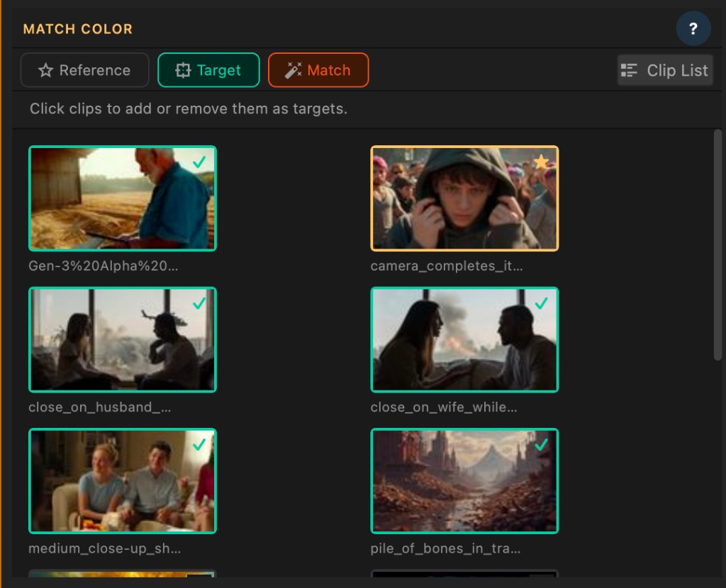Click the magic wand icon on Match

(293, 70)
